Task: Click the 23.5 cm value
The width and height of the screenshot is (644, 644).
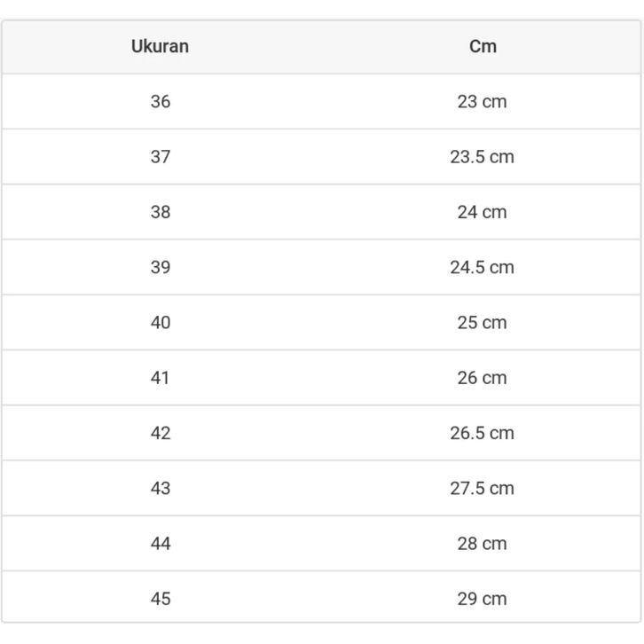Action: click(x=482, y=157)
